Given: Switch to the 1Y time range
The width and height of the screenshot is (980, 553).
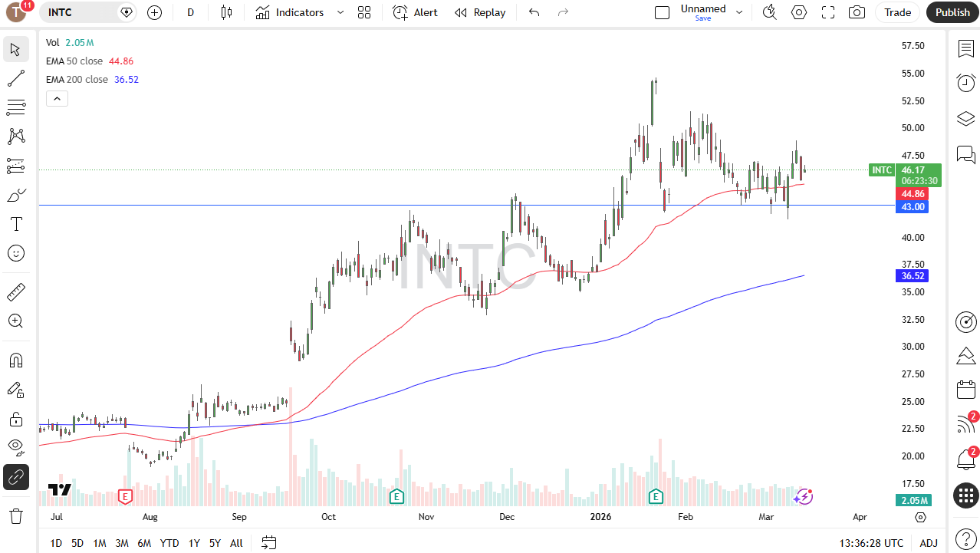Looking at the screenshot, I should (x=194, y=543).
